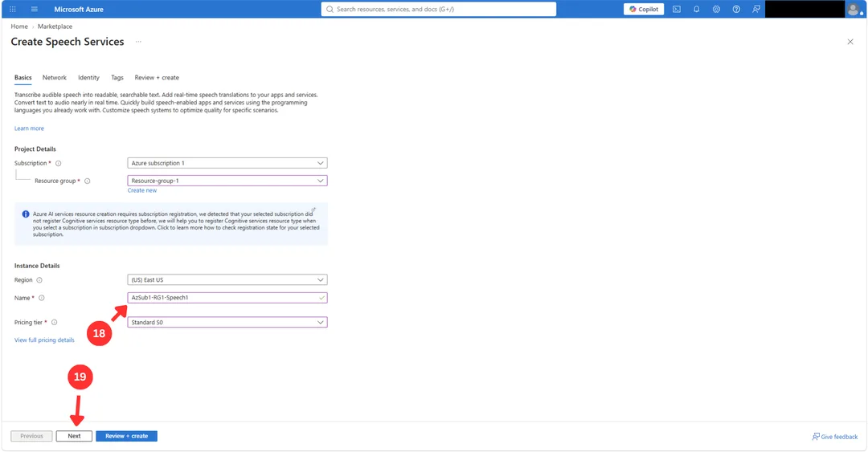Expand the Pricing tier dropdown
The height and width of the screenshot is (452, 868).
[x=227, y=322]
